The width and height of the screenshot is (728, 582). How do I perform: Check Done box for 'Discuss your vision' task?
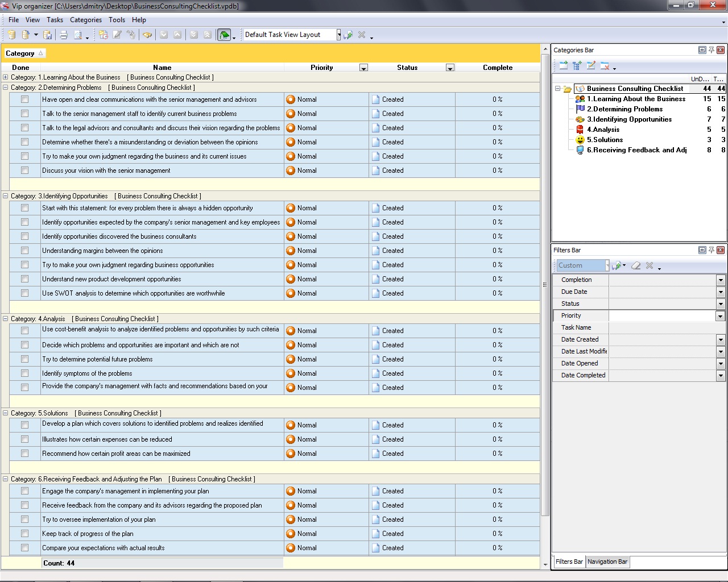(x=24, y=171)
